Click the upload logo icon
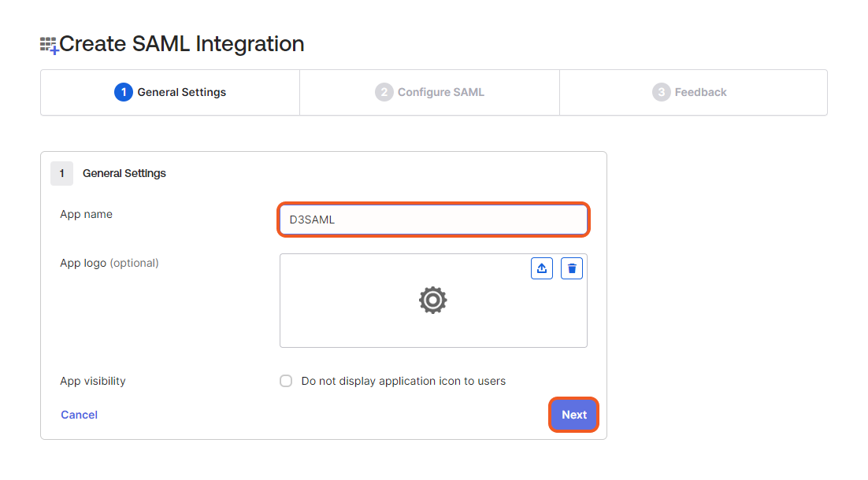This screenshot has width=868, height=480. pos(542,268)
